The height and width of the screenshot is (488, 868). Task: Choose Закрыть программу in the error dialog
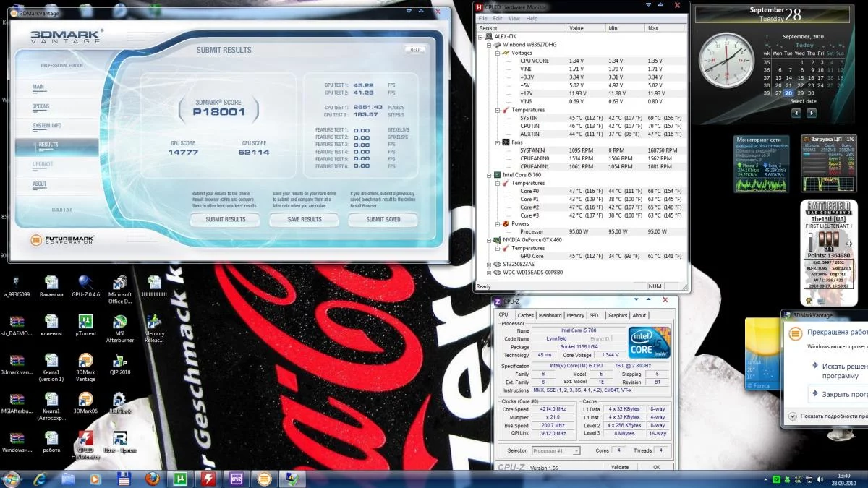point(839,394)
